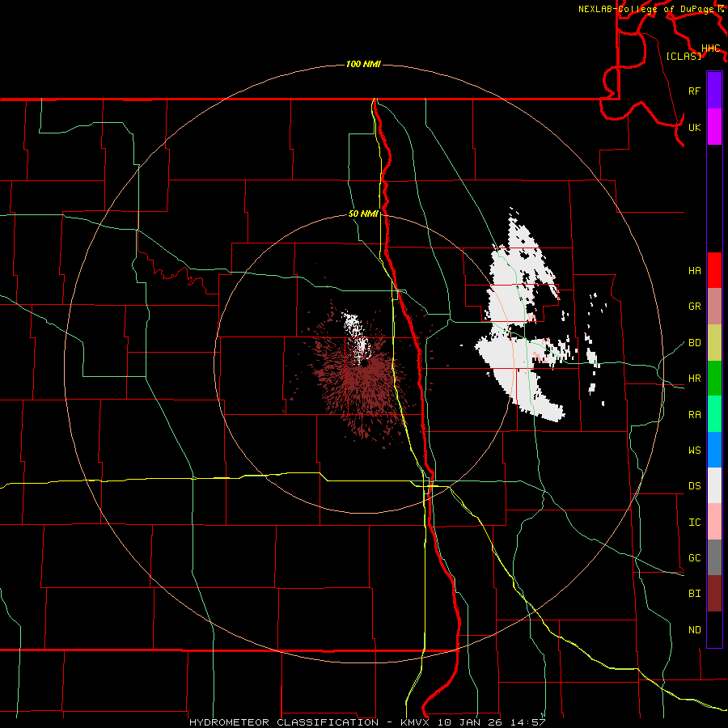Screen dimensions: 728x728
Task: Click the RF purple legend swatch
Action: (714, 91)
